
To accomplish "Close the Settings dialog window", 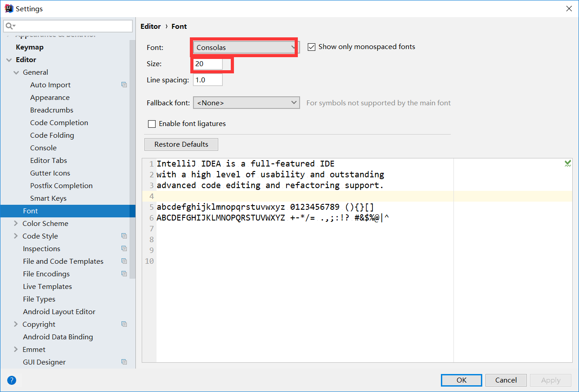I will (569, 9).
